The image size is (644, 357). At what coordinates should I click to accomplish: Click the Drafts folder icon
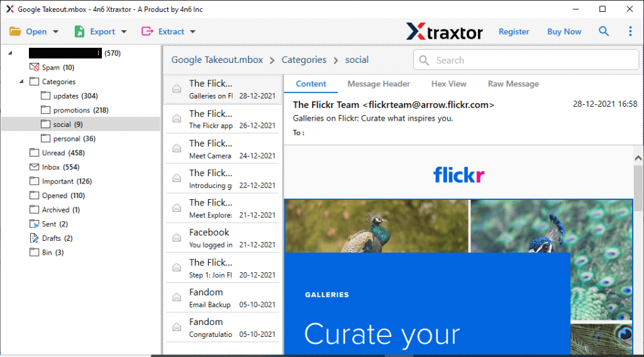point(35,238)
